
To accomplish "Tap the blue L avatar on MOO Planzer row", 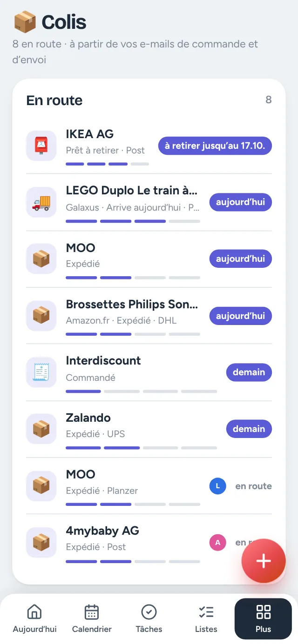I will pos(217,486).
